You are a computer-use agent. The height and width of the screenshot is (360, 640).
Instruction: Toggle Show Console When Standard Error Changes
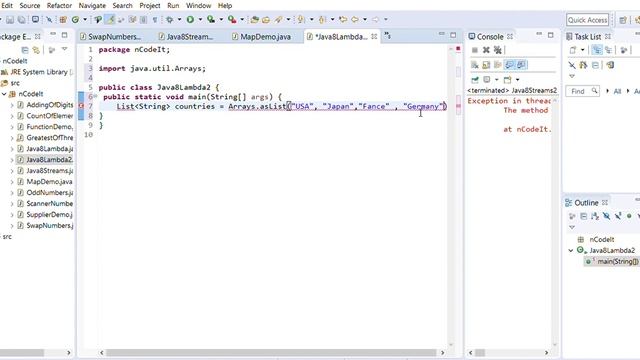pos(521,65)
